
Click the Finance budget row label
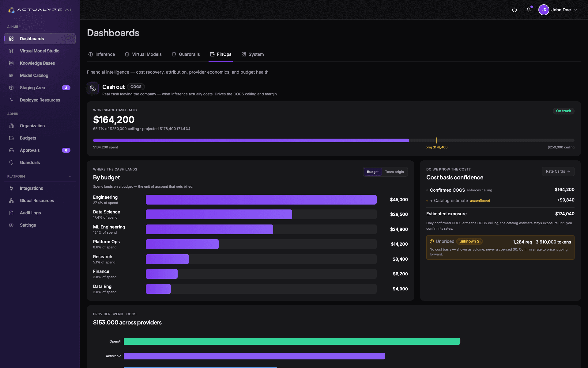[x=101, y=271]
